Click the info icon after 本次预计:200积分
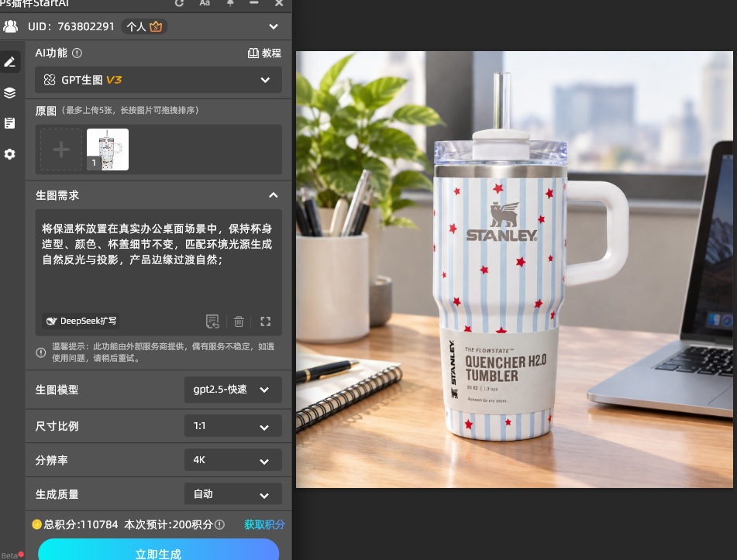The height and width of the screenshot is (560, 737). pos(219,525)
